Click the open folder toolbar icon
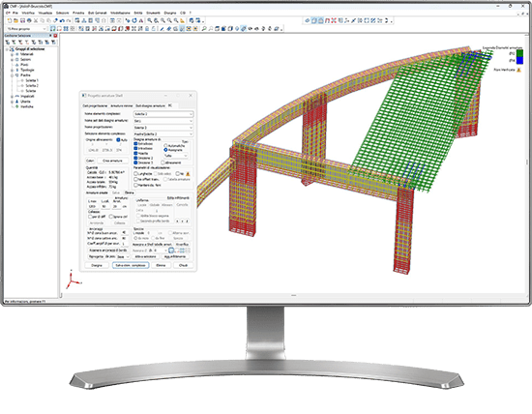This screenshot has height=414, width=532. [15, 21]
